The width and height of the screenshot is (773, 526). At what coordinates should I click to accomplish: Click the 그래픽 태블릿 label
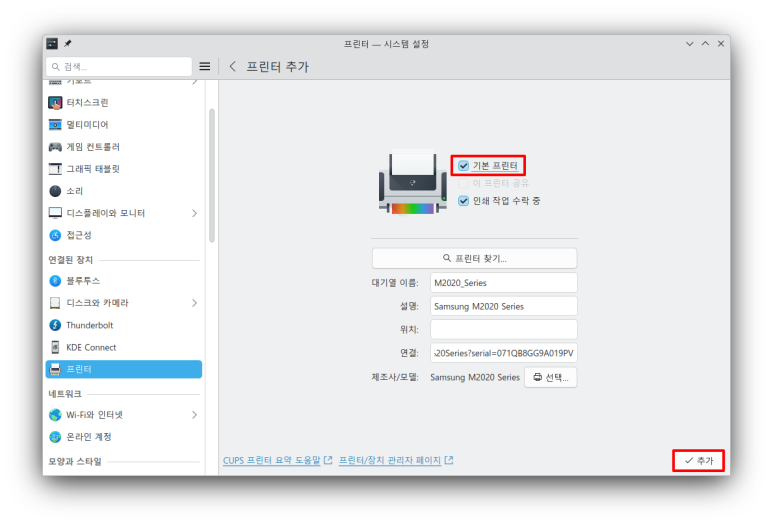(x=93, y=169)
